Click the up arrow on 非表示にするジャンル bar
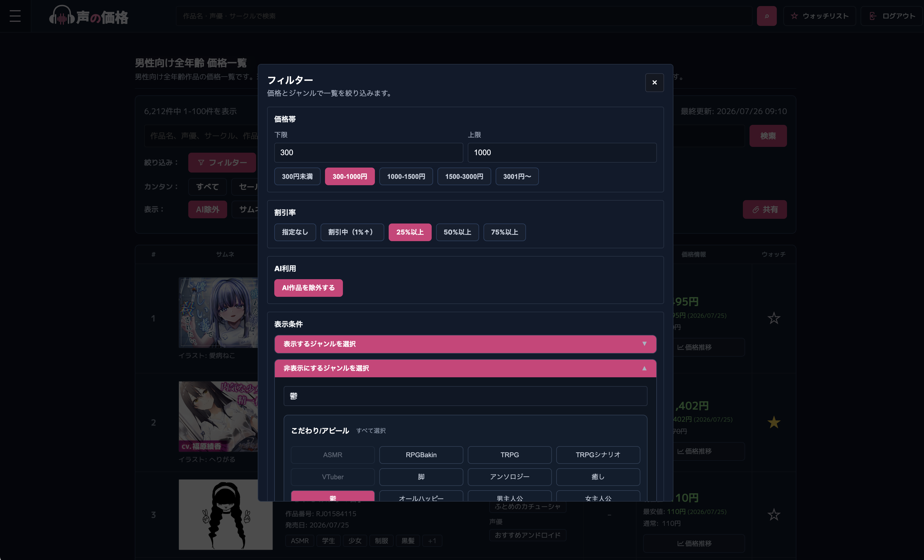Viewport: 924px width, 560px height. [x=644, y=368]
